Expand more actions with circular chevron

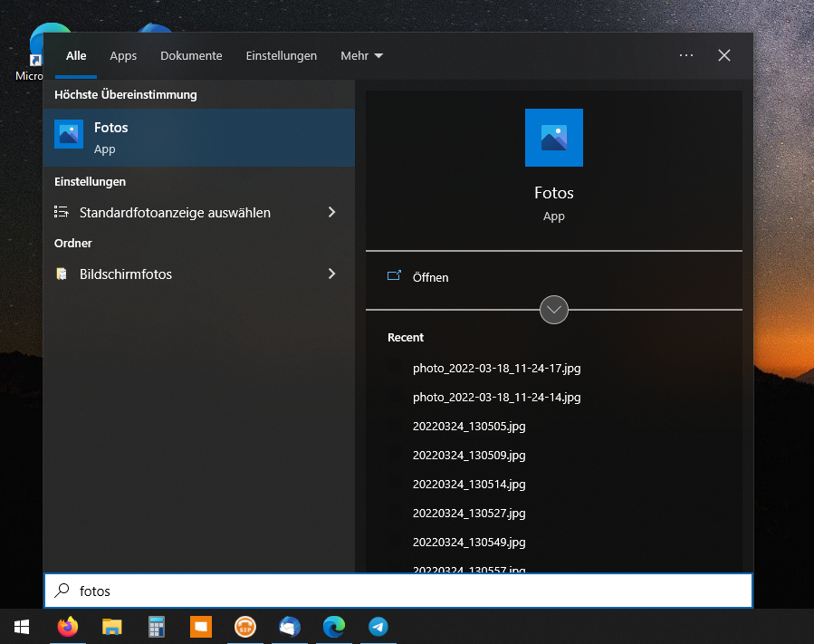point(554,310)
